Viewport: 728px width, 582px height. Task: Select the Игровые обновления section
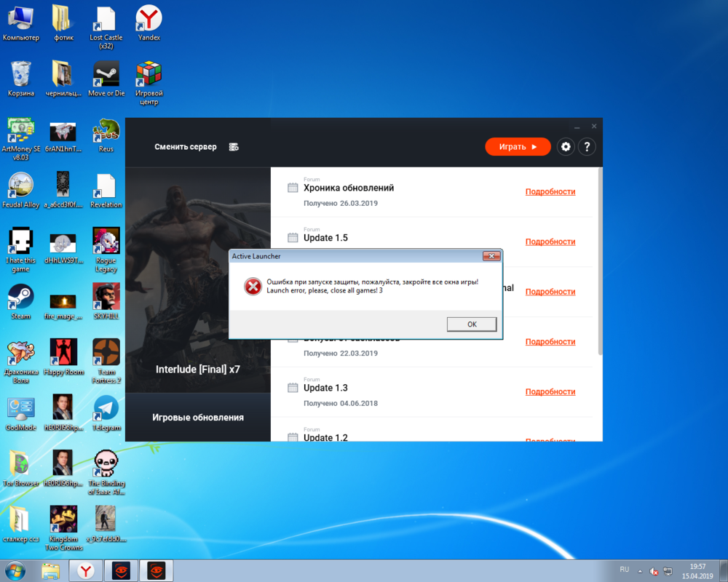[x=197, y=418]
